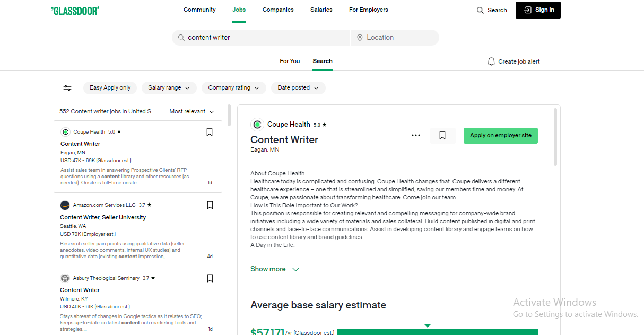Switch to the For You tab
The width and height of the screenshot is (644, 335).
(290, 61)
